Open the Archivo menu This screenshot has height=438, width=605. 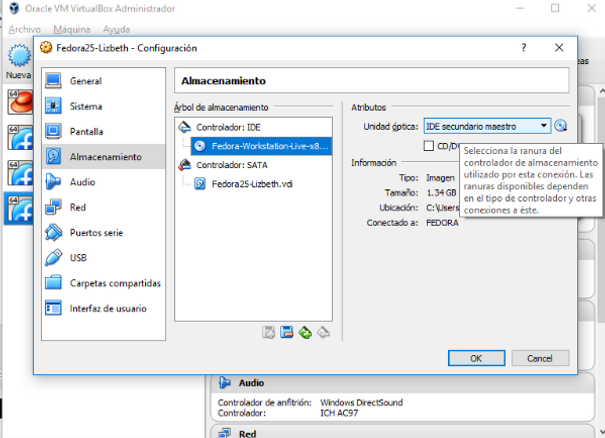25,29
